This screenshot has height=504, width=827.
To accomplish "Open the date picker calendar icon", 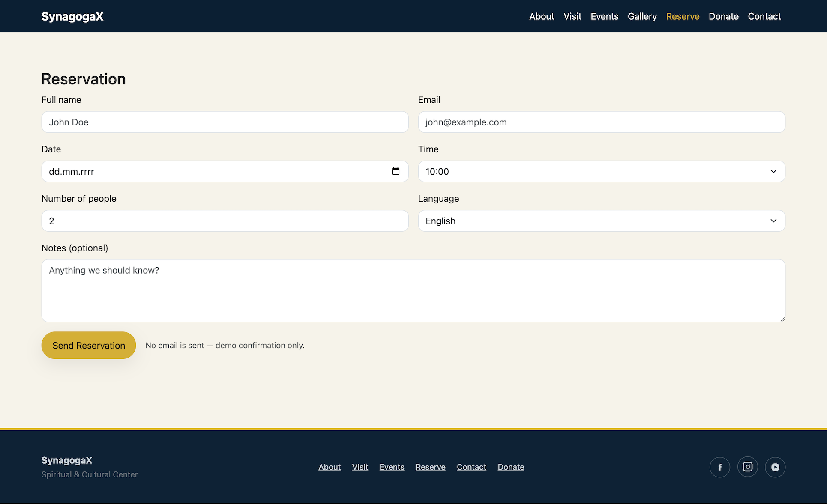I will click(396, 171).
